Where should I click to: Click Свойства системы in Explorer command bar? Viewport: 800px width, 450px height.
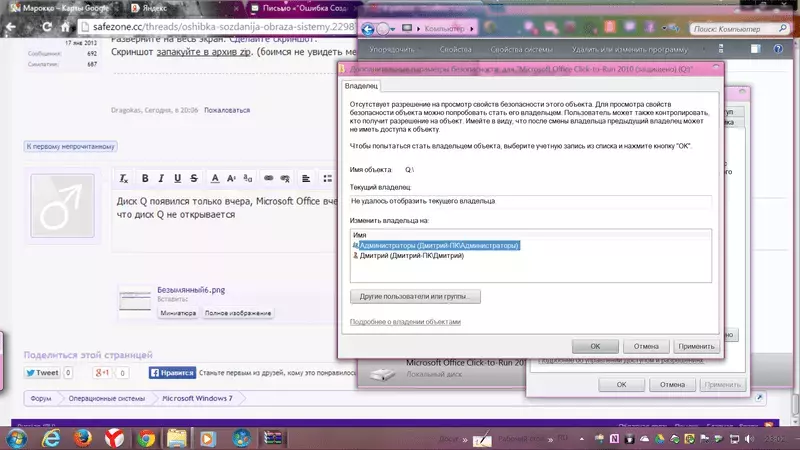click(521, 49)
